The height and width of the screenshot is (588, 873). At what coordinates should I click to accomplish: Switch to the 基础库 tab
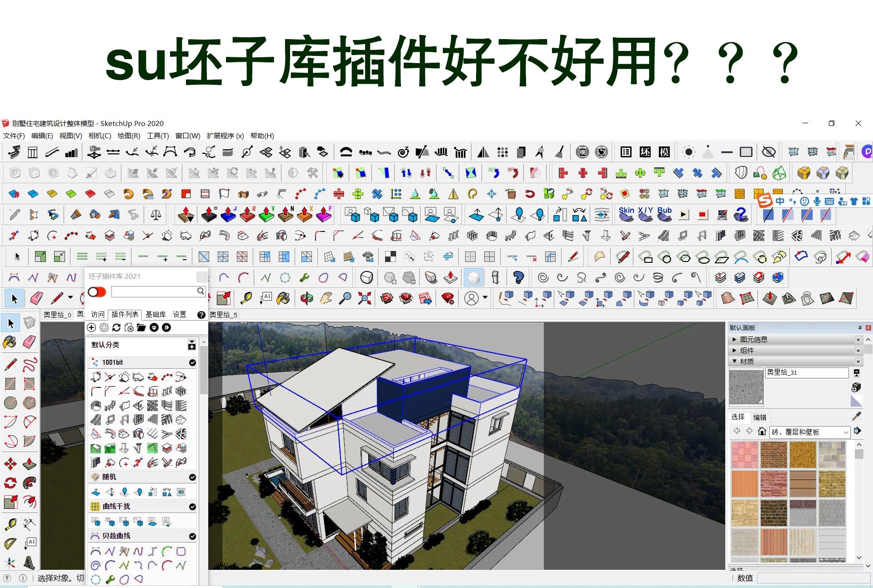click(x=156, y=314)
